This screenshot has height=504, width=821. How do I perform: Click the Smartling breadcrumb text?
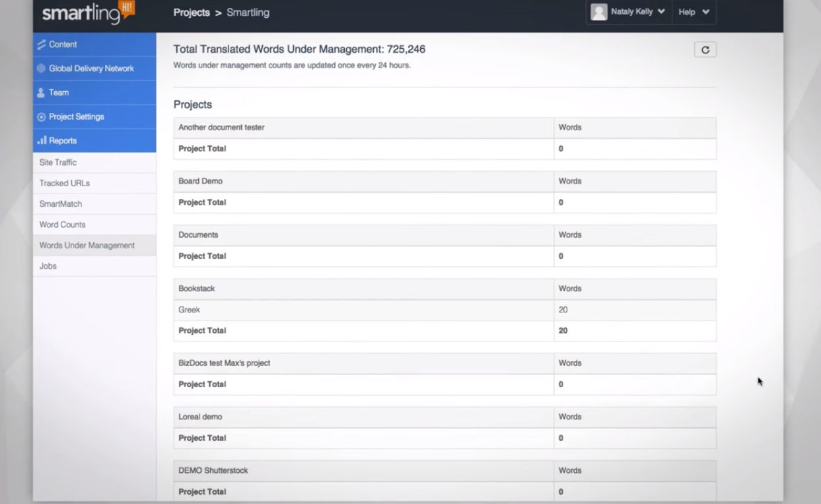(x=248, y=13)
